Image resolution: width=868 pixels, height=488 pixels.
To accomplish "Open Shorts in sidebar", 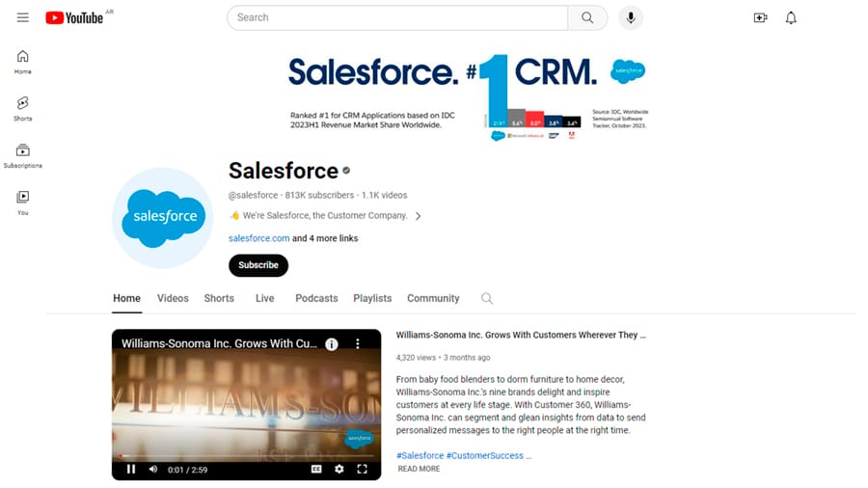I will (23, 109).
